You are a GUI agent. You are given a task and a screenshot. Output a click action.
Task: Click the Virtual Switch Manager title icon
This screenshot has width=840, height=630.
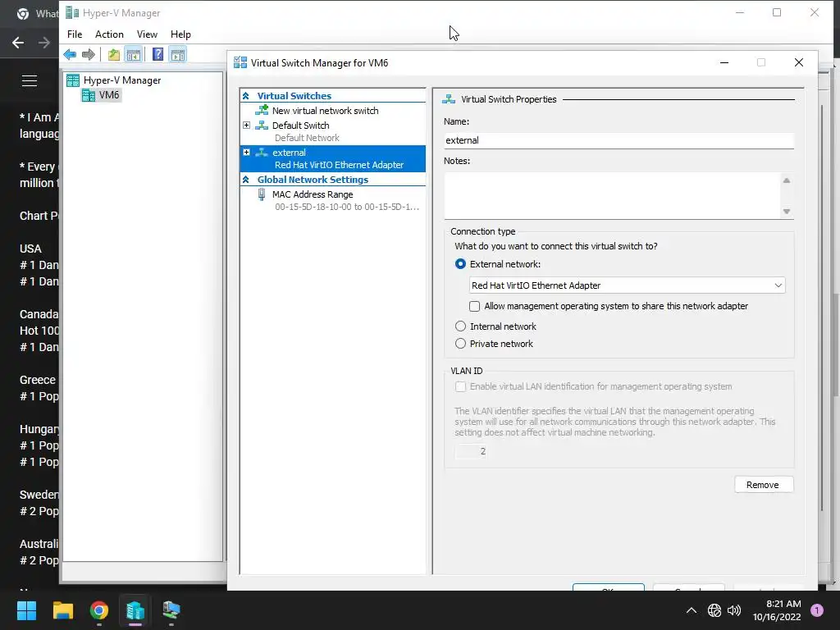pyautogui.click(x=240, y=62)
